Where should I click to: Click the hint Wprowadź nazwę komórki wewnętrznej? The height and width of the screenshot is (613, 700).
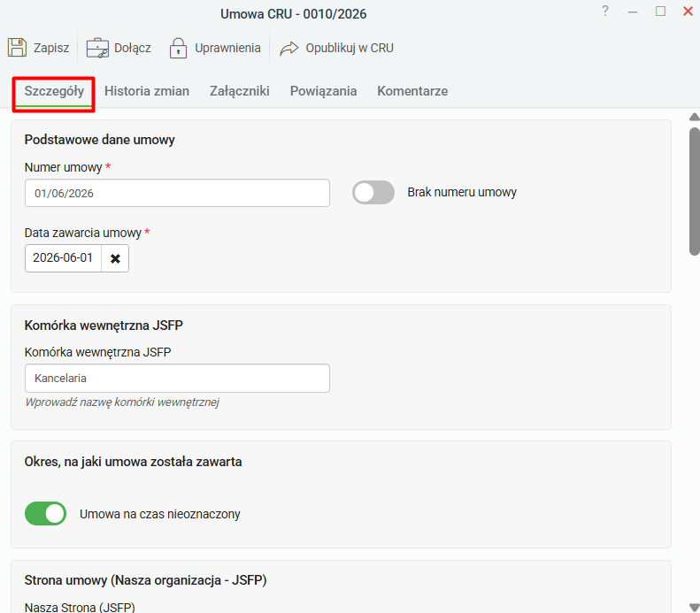tap(122, 402)
